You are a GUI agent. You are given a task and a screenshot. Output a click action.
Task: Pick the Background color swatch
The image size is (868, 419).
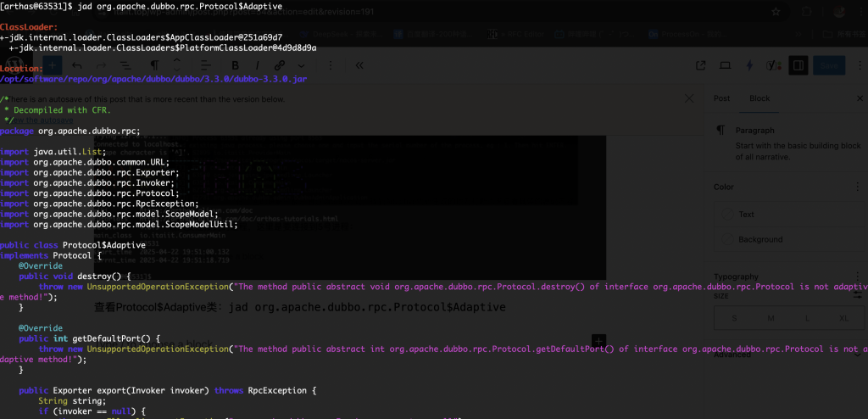[728, 239]
